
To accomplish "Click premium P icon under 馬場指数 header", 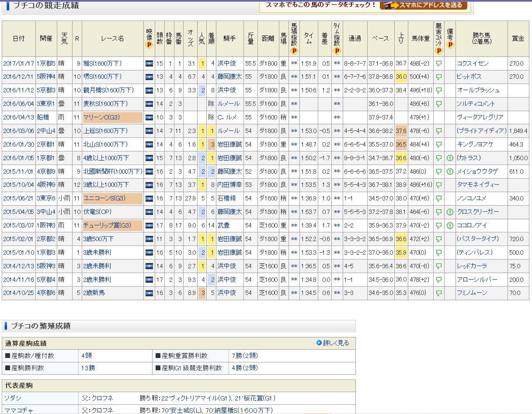I will coord(294,51).
